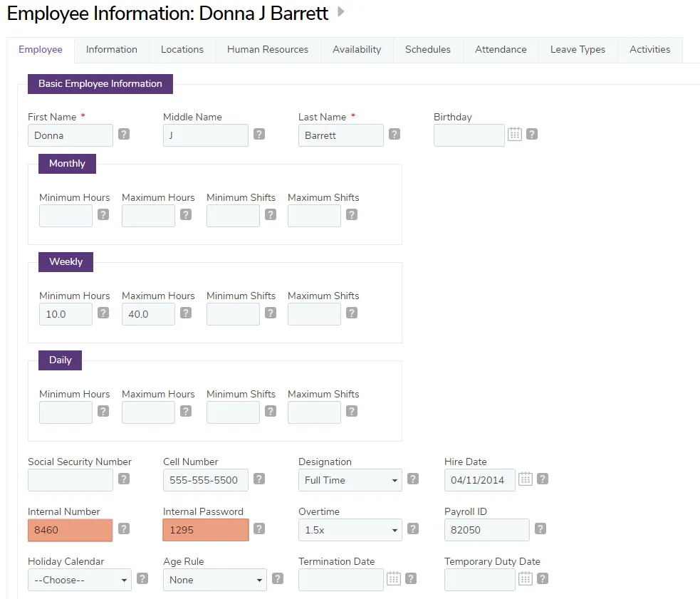
Task: Click the Cell Number field
Action: coord(205,480)
